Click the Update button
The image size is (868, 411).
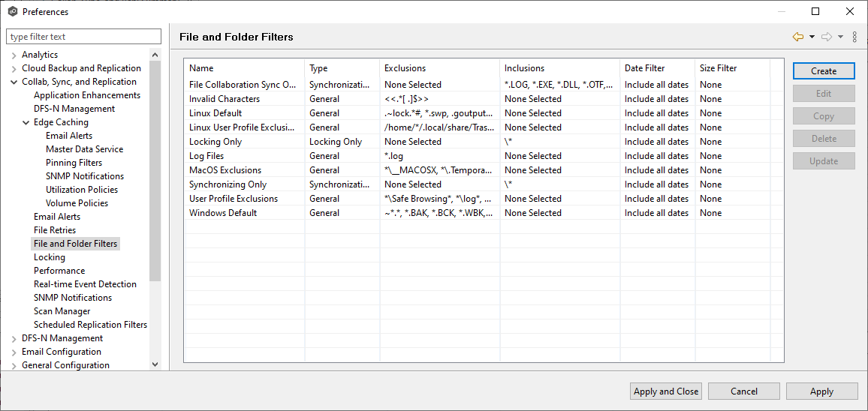point(824,161)
